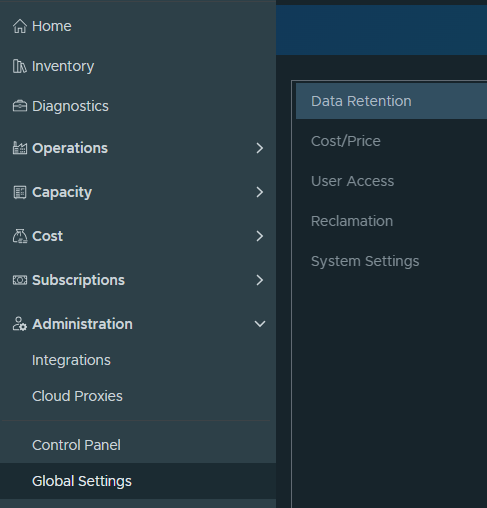Click the Administration user-gear icon
487x508 pixels.
(20, 324)
